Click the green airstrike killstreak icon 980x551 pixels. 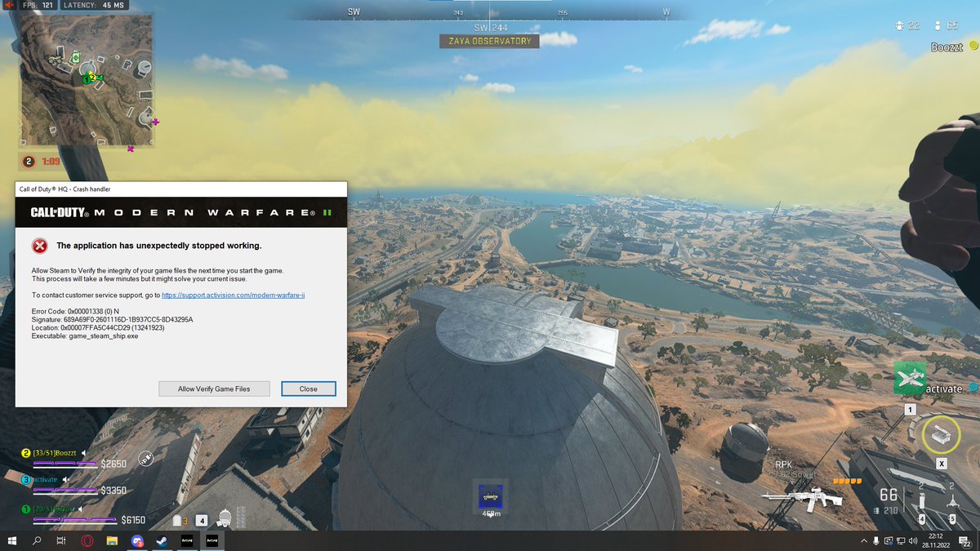click(x=910, y=378)
